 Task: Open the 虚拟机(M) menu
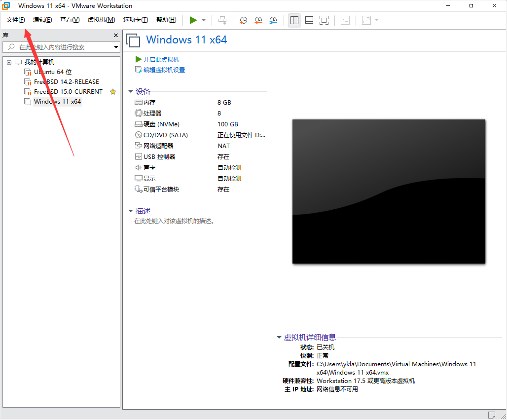tap(101, 20)
